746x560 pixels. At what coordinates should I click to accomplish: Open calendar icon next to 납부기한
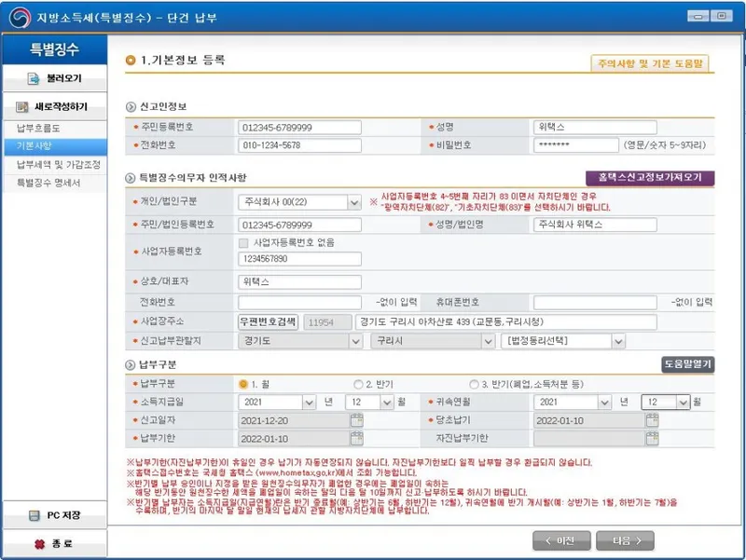pos(357,438)
